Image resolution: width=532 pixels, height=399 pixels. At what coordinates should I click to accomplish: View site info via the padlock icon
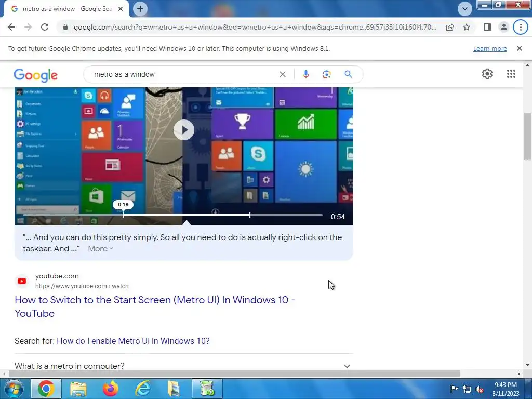click(x=65, y=27)
